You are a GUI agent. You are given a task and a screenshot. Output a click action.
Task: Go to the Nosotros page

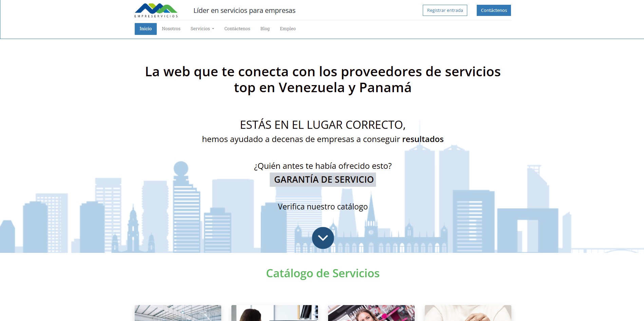coord(171,29)
